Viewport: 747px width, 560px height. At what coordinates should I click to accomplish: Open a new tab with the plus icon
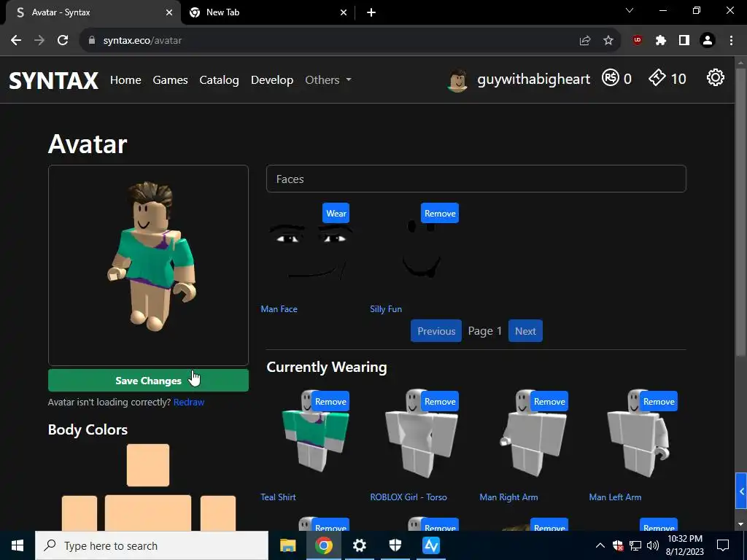[x=371, y=12]
